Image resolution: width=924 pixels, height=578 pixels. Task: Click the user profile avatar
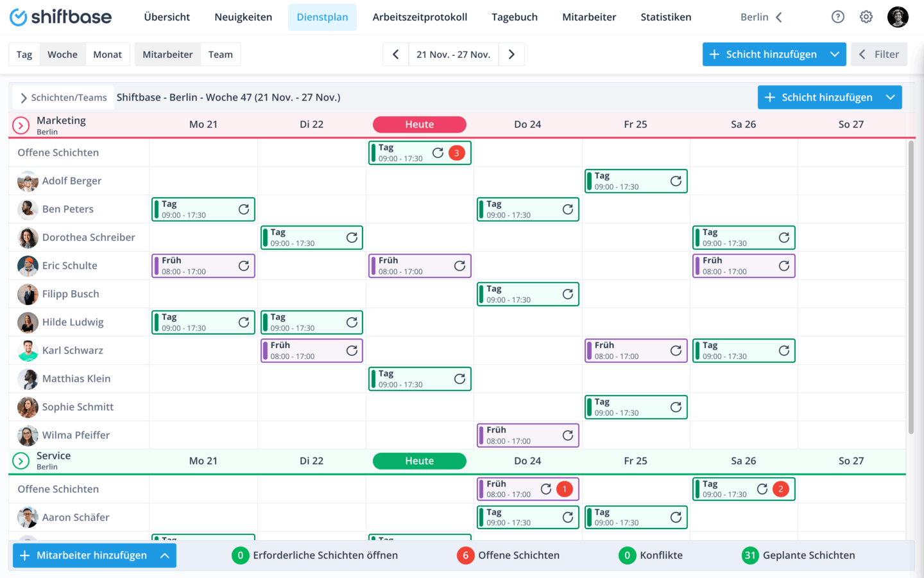898,17
